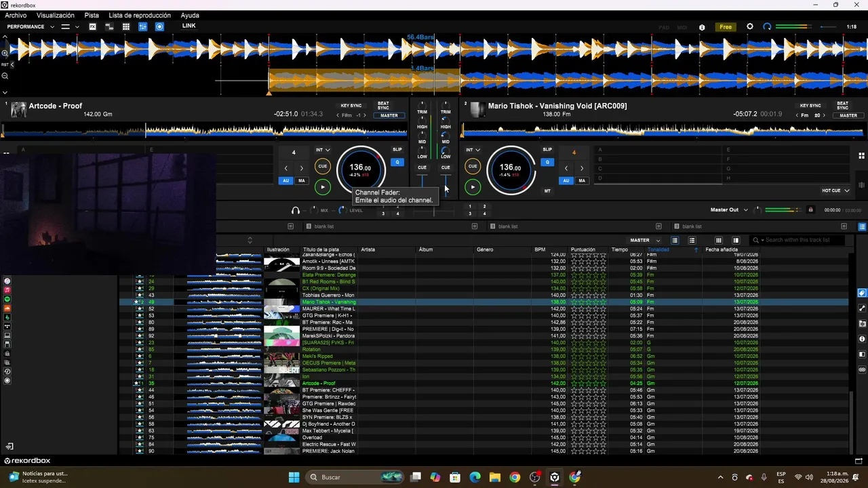Toggle Quantize on deck 2
868x488 pixels.
(x=547, y=162)
